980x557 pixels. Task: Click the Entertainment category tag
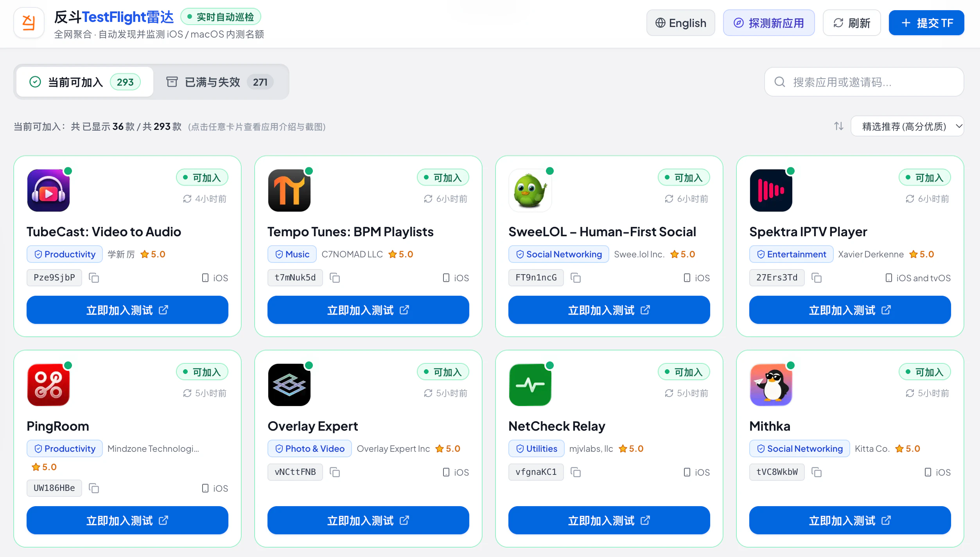click(x=792, y=254)
